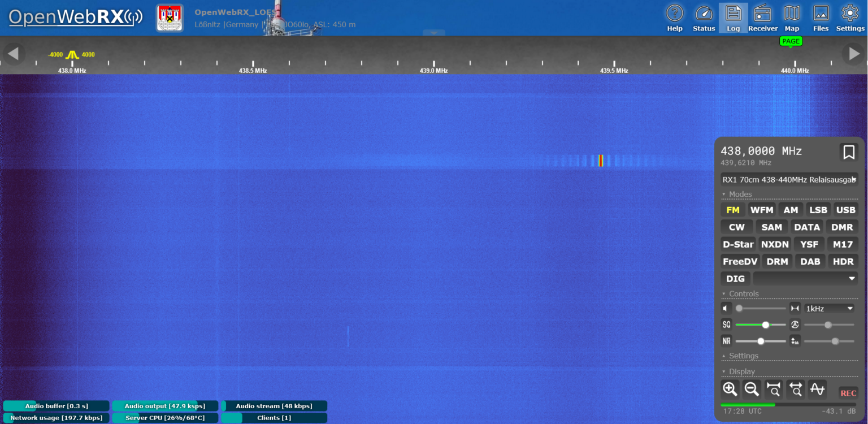Click the zoom in magnifier icon
868x424 pixels.
[x=730, y=389]
